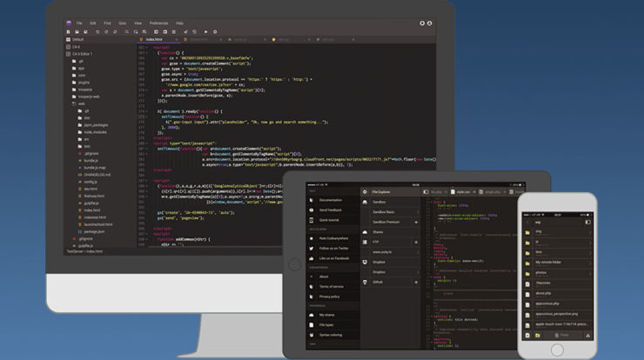The height and width of the screenshot is (360, 644).
Task: Open the node_modules folder in desktop tree
Action: (95, 132)
